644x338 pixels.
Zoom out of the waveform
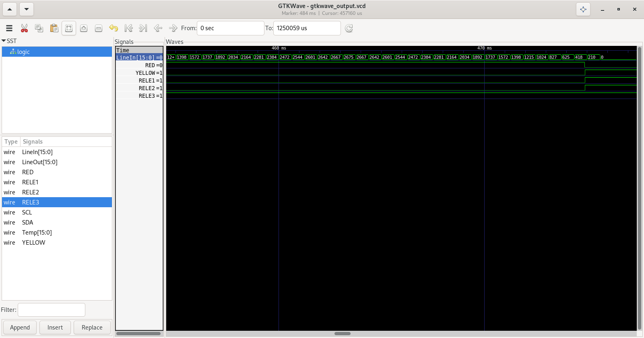pos(99,28)
